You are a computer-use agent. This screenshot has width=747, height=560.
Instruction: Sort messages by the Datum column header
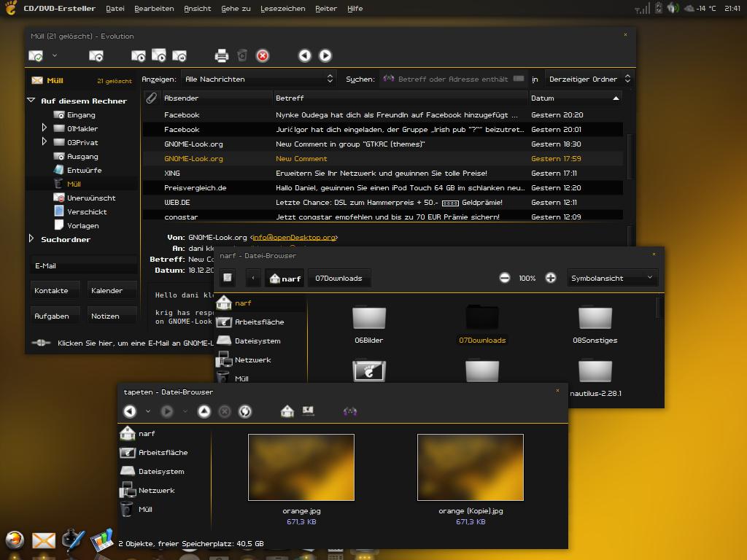[575, 98]
